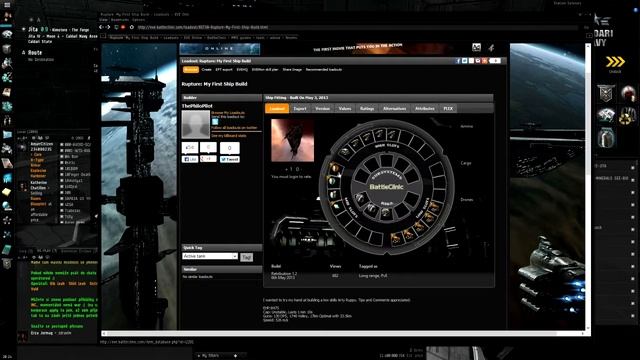Open the See my killboard stats link
The width and height of the screenshot is (640, 360).
click(x=229, y=136)
